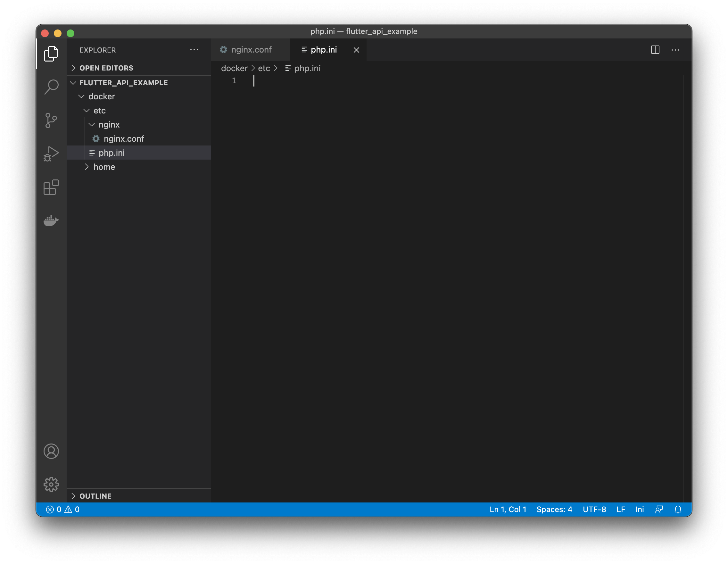Collapse the nginx folder
Screen dimensions: 728x564
(x=109, y=125)
